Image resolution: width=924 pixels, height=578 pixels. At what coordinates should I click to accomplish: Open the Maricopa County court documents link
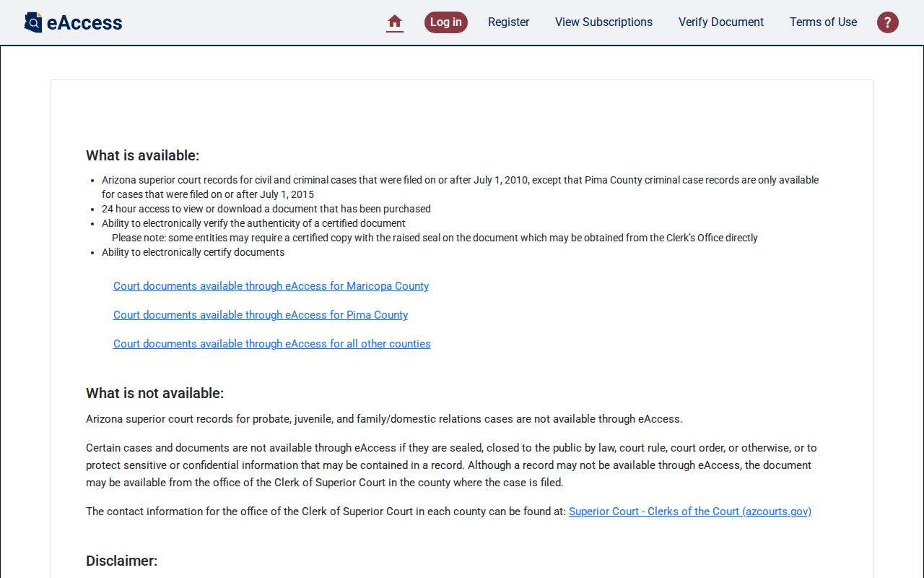point(271,286)
